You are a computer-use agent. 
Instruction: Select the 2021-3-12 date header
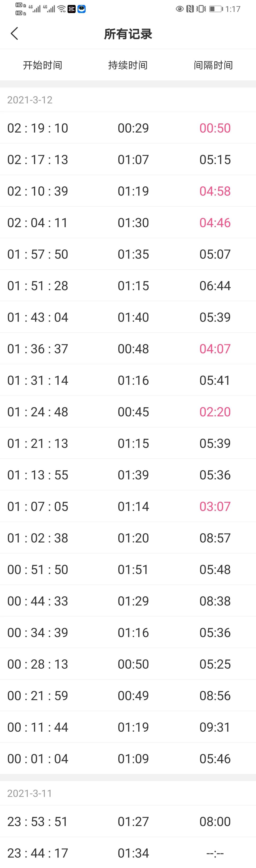pyautogui.click(x=30, y=100)
